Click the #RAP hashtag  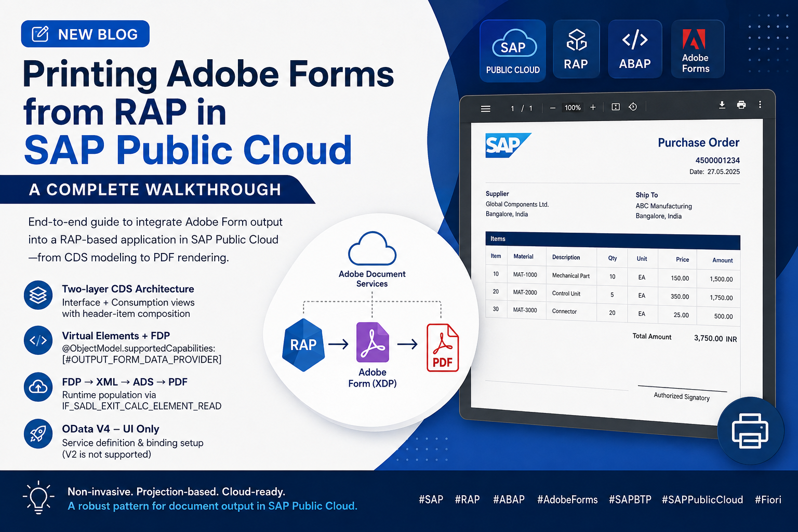[467, 500]
